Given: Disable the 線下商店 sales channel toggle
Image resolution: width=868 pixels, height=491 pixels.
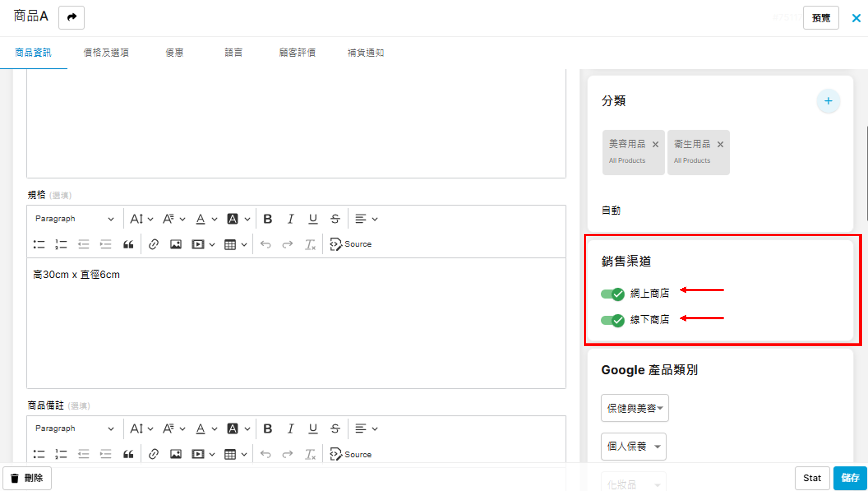Looking at the screenshot, I should coord(612,320).
